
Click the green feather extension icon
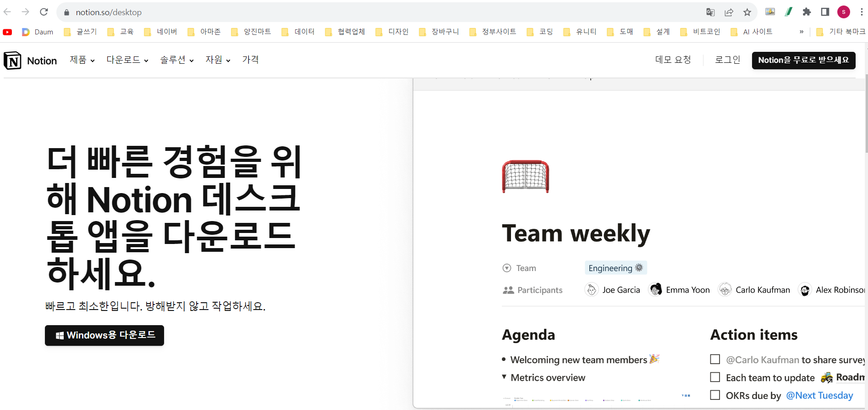click(x=789, y=12)
